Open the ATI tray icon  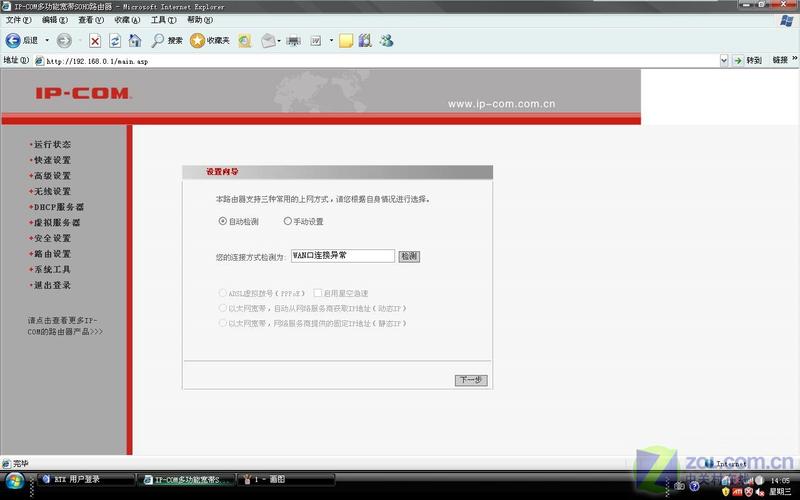(x=737, y=492)
